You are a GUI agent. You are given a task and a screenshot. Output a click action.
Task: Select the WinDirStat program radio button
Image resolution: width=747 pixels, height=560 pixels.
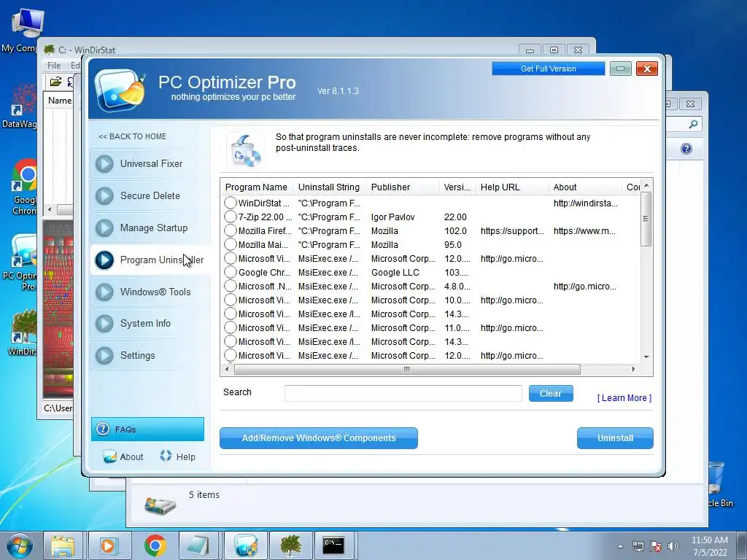coord(231,203)
